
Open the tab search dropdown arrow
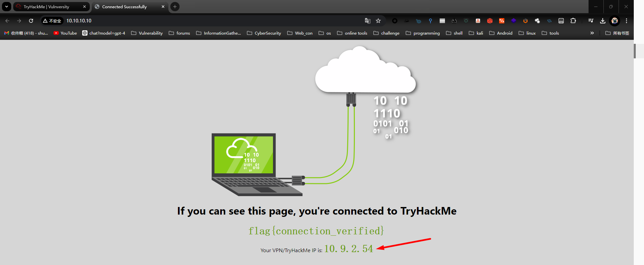7,7
